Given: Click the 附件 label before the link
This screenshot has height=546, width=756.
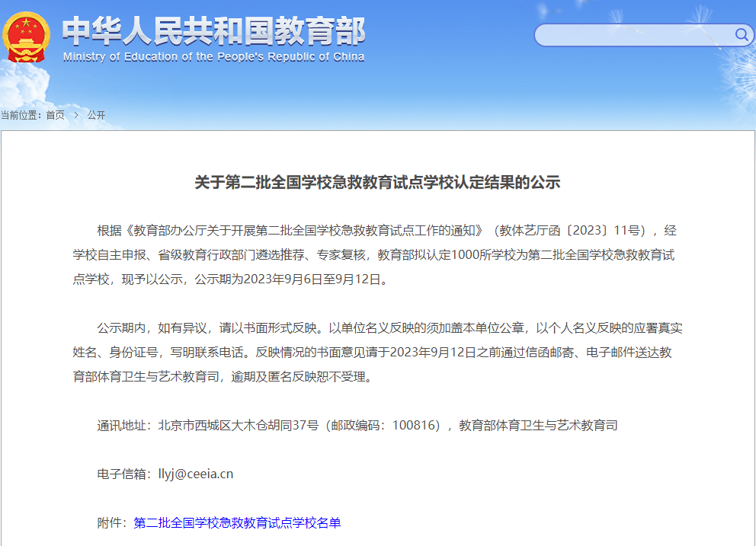Looking at the screenshot, I should 111,522.
